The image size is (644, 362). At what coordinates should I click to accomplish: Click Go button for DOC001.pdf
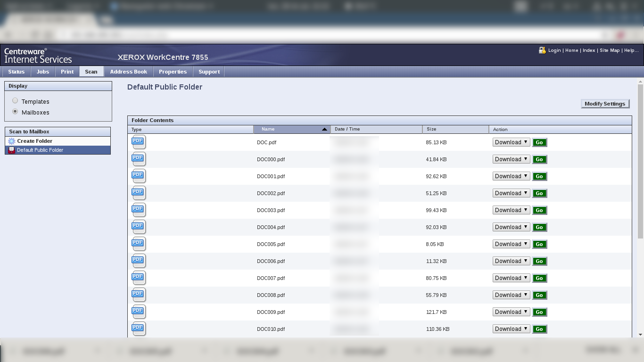click(x=539, y=176)
